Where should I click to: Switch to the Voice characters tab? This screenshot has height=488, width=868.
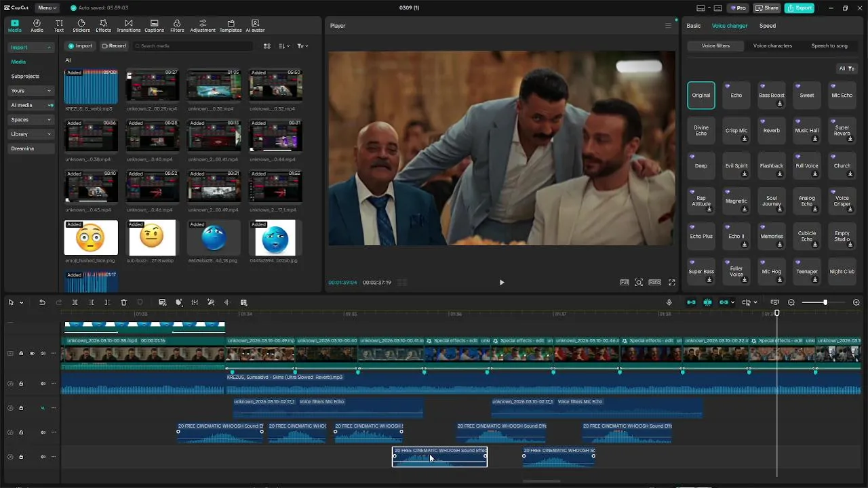(x=772, y=45)
